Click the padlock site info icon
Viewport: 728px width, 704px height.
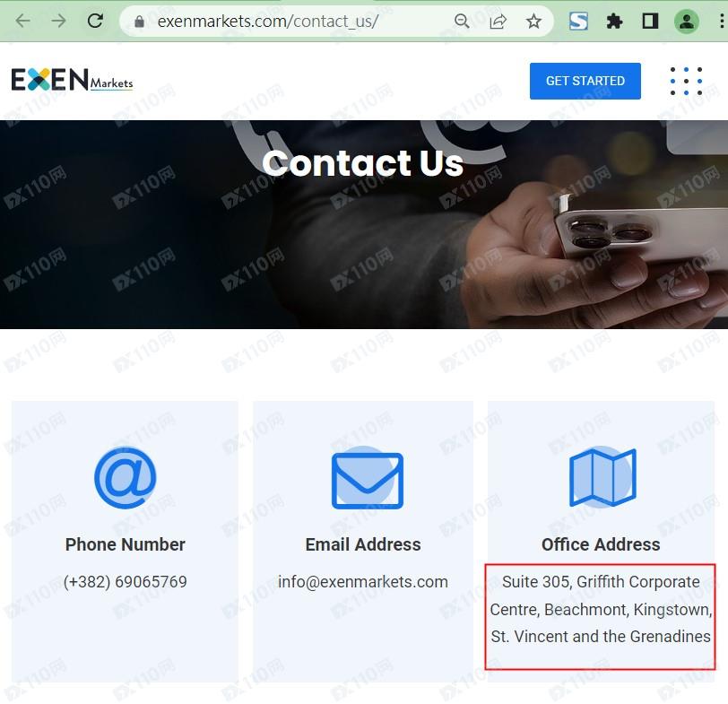[139, 22]
